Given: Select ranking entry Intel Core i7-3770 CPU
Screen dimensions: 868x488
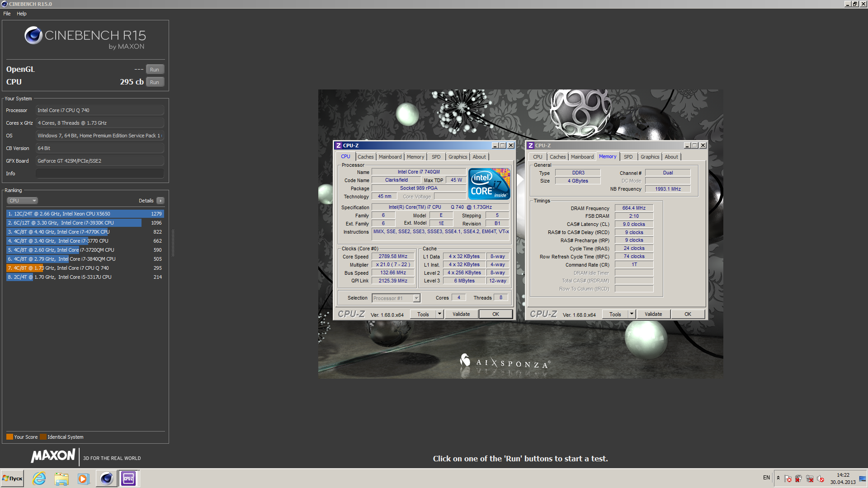Looking at the screenshot, I should coord(85,241).
